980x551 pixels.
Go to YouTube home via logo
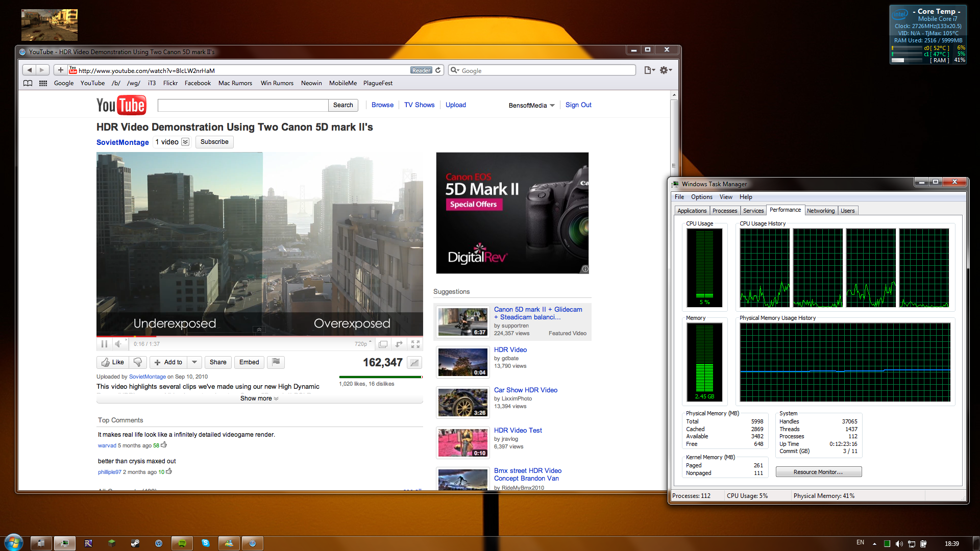point(121,105)
